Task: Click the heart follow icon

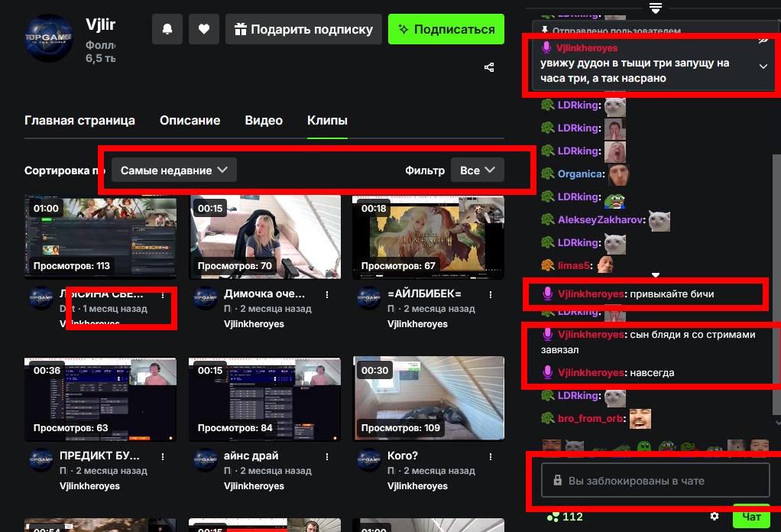Action: (x=204, y=29)
